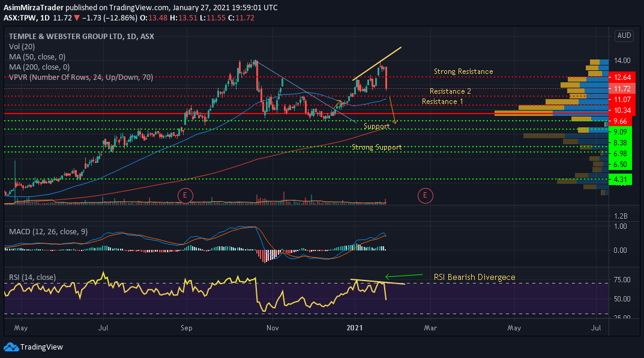
Task: Click the VPVR indicator legend
Action: click(81, 77)
